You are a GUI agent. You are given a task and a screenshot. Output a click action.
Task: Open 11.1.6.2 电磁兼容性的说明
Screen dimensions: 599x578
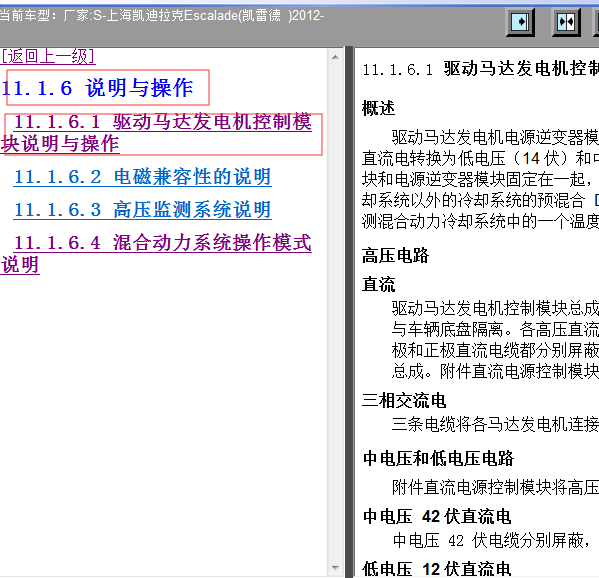click(142, 176)
